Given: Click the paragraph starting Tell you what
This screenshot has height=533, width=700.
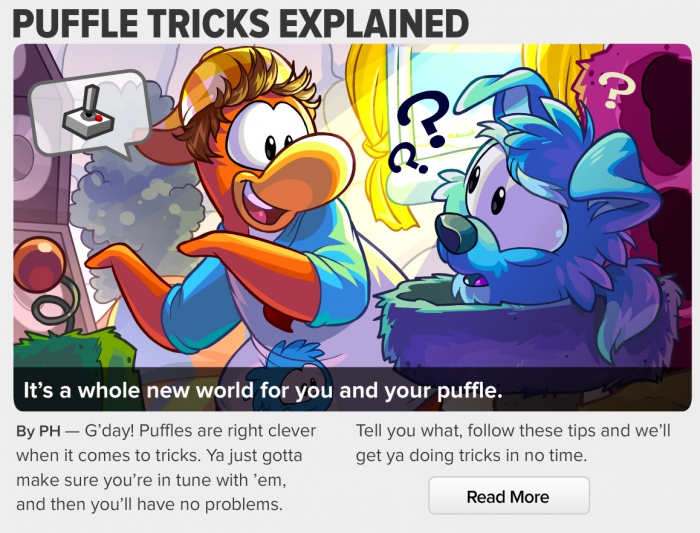Looking at the screenshot, I should point(513,443).
